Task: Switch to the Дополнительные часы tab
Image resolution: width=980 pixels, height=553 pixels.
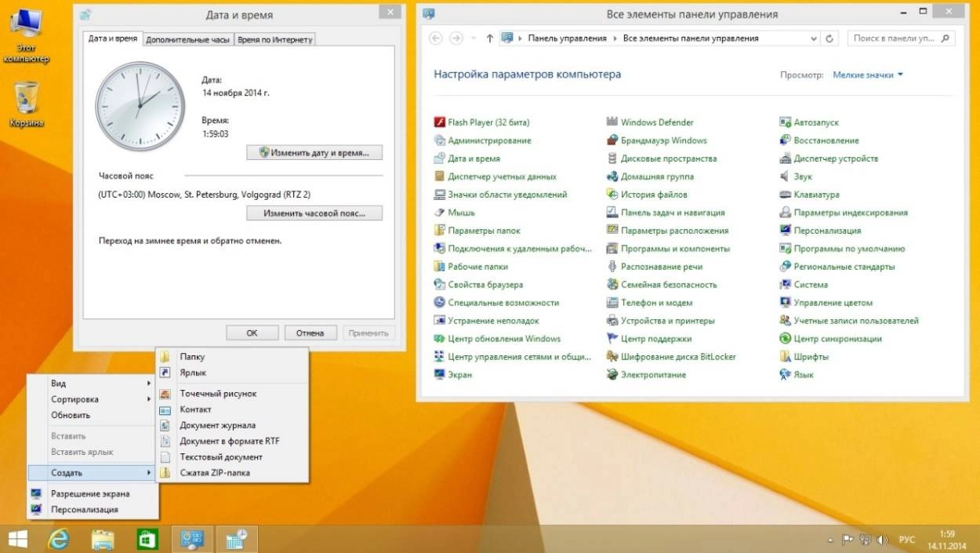Action: (x=188, y=39)
